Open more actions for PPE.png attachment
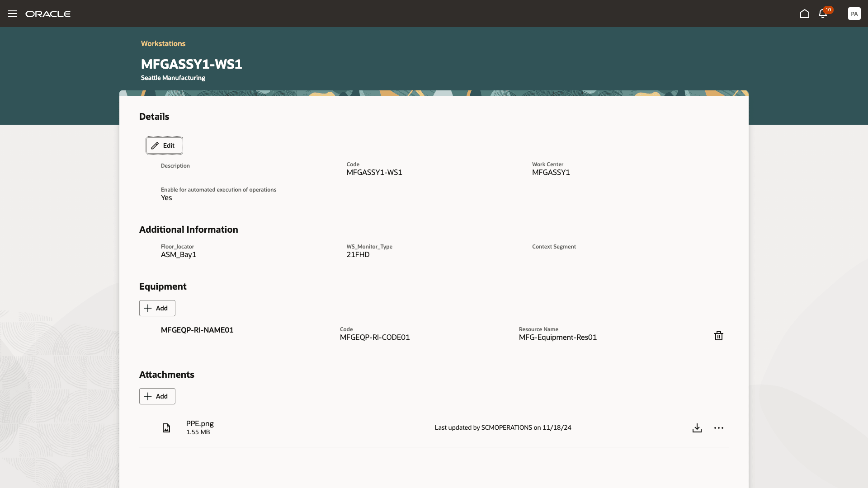This screenshot has width=868, height=488. point(719,428)
